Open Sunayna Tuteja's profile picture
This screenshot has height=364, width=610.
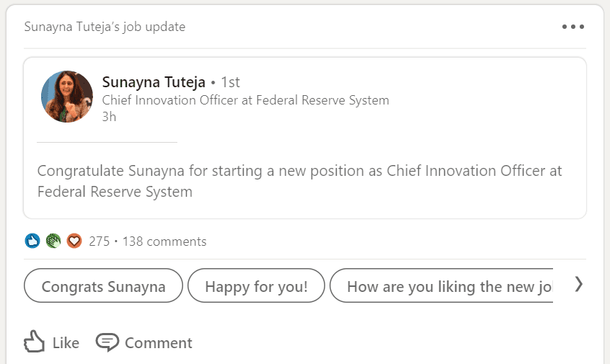click(67, 97)
